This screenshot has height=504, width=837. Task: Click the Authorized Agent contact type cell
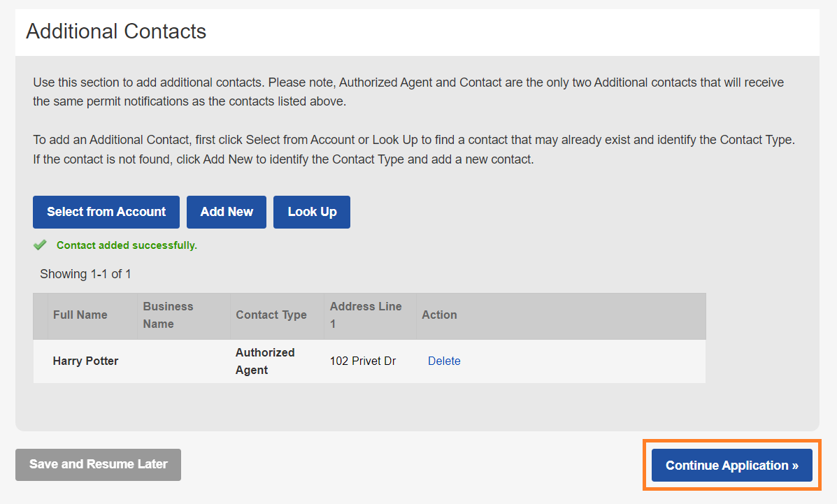[265, 361]
